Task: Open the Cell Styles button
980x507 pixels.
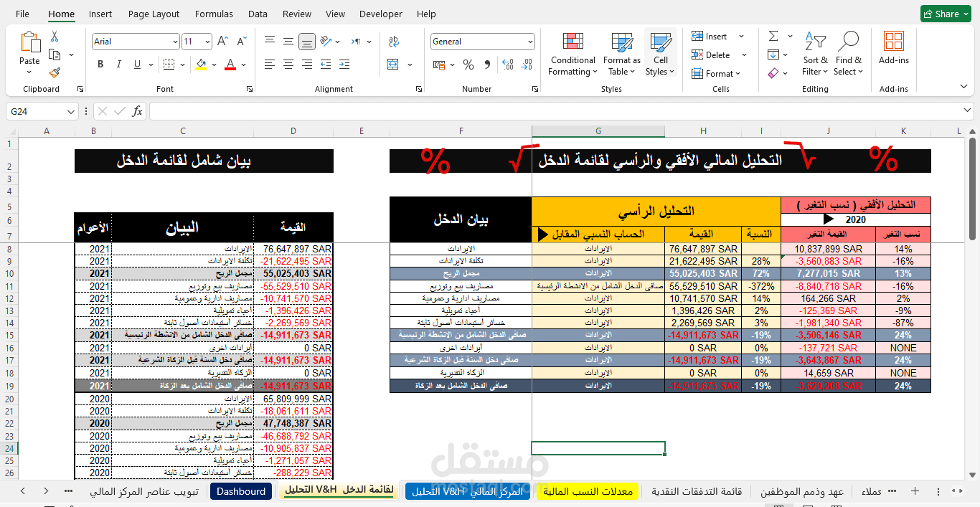Action: coord(660,54)
